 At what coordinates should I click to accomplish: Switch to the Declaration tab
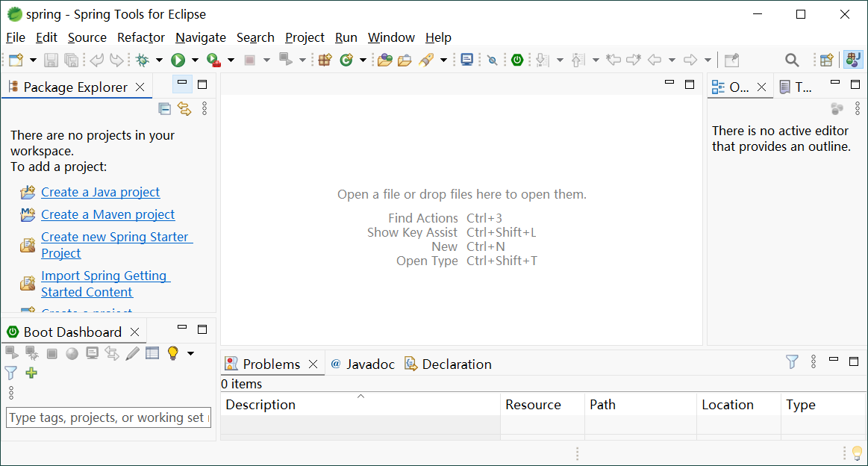point(449,364)
